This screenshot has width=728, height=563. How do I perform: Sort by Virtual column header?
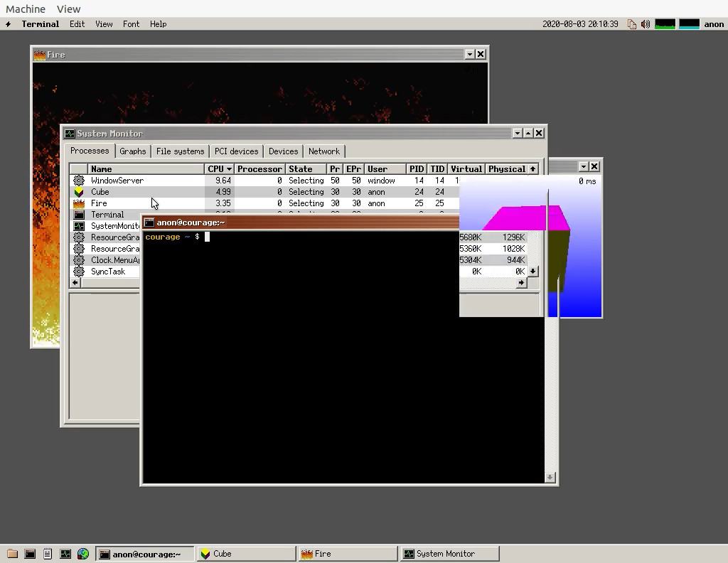[x=466, y=169]
